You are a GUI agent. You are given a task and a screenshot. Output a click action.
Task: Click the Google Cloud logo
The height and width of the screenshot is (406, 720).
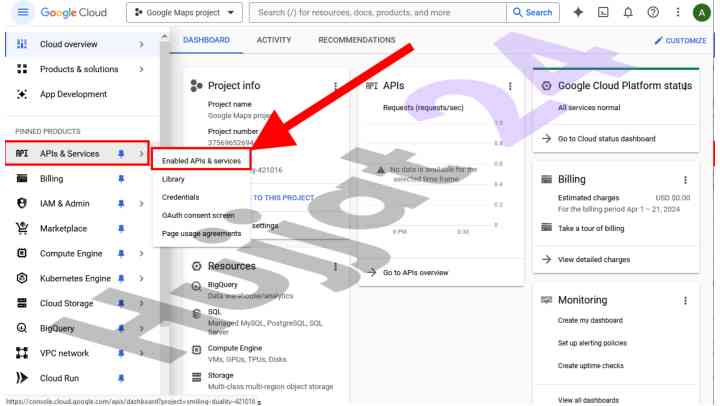pyautogui.click(x=73, y=12)
